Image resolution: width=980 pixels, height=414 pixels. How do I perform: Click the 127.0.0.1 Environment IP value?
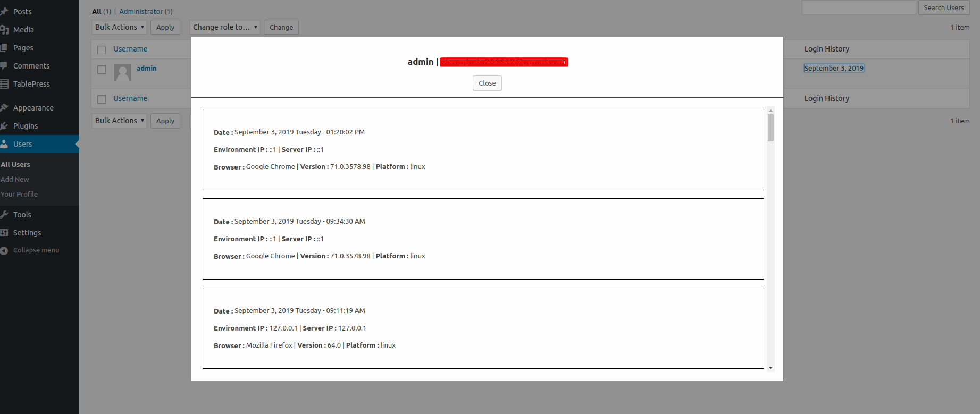(x=283, y=328)
